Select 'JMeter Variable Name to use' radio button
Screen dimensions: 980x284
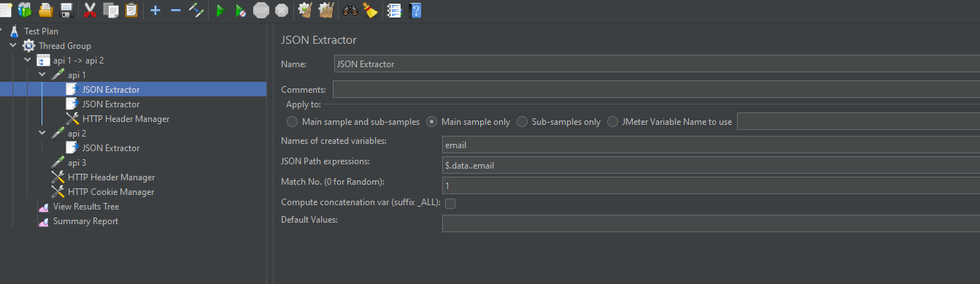pos(613,122)
